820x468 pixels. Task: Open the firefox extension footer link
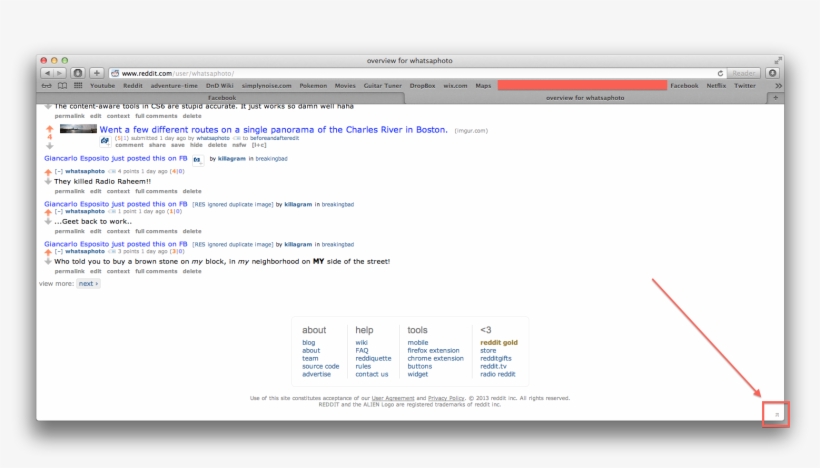434,351
